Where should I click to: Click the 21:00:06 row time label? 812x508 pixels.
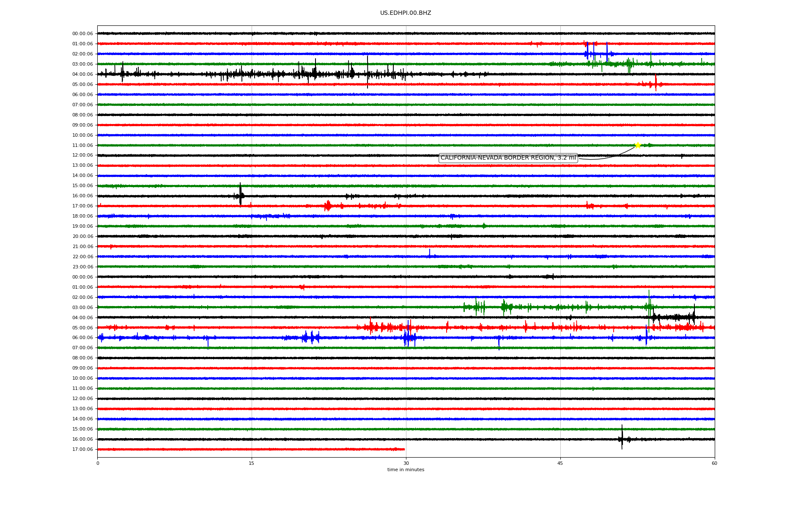click(82, 247)
